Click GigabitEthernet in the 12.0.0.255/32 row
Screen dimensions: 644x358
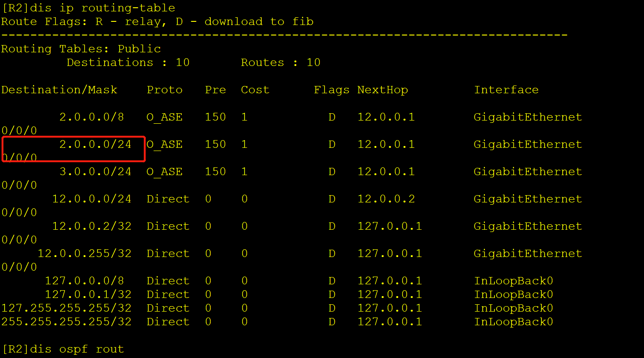tap(528, 253)
